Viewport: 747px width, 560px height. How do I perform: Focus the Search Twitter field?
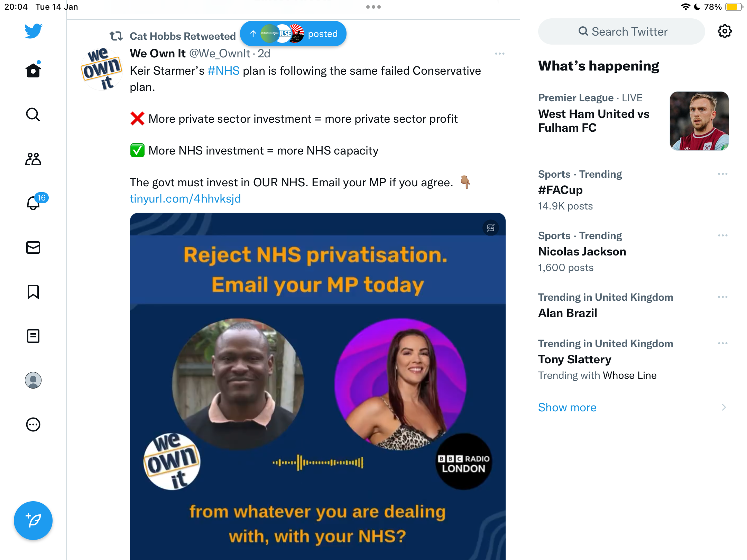tap(621, 31)
